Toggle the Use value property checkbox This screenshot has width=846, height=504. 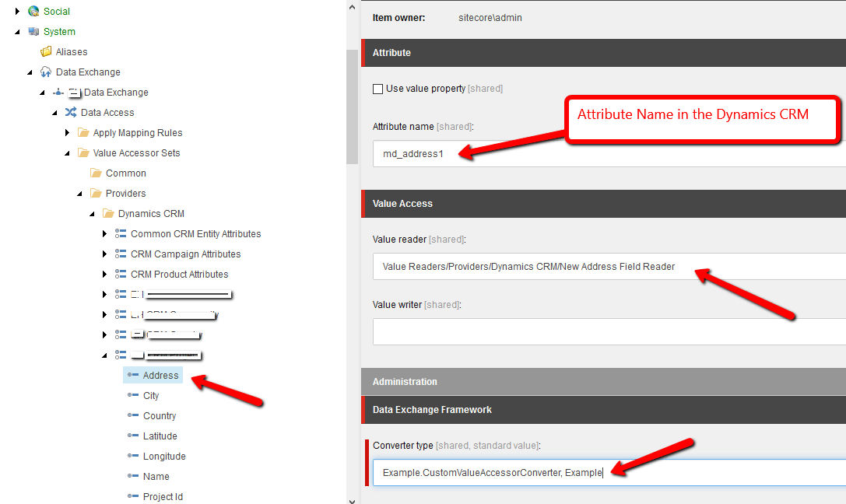click(377, 89)
